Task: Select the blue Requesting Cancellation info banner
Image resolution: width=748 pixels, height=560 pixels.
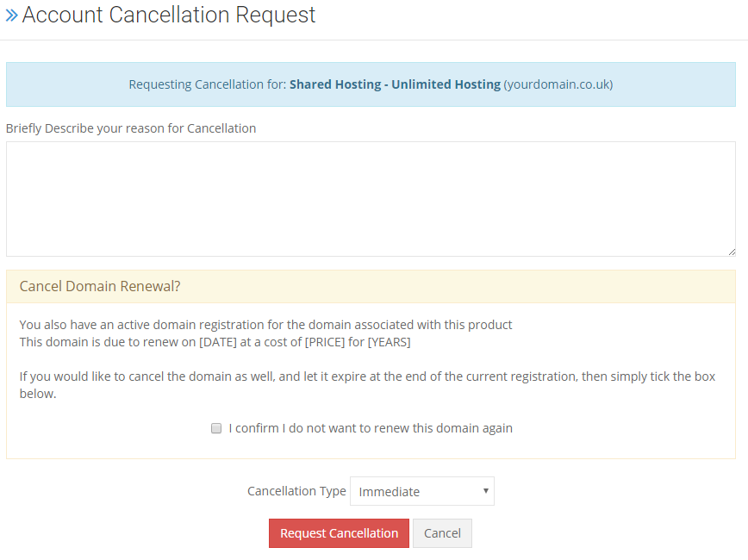Action: [x=371, y=84]
